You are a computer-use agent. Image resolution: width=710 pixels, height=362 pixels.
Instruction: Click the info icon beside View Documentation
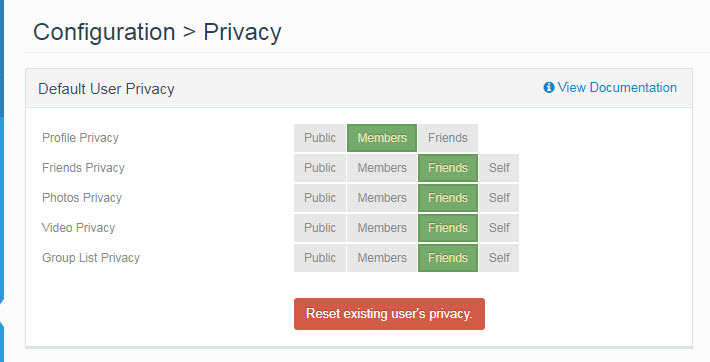549,87
